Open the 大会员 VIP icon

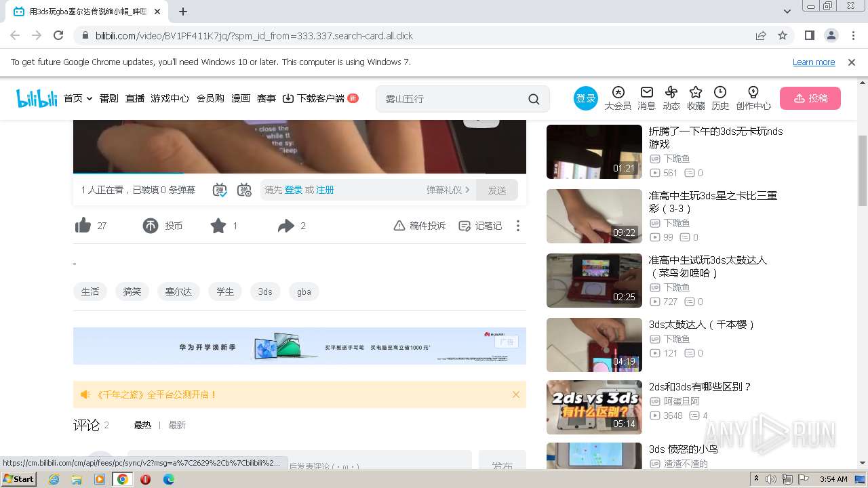tap(618, 98)
